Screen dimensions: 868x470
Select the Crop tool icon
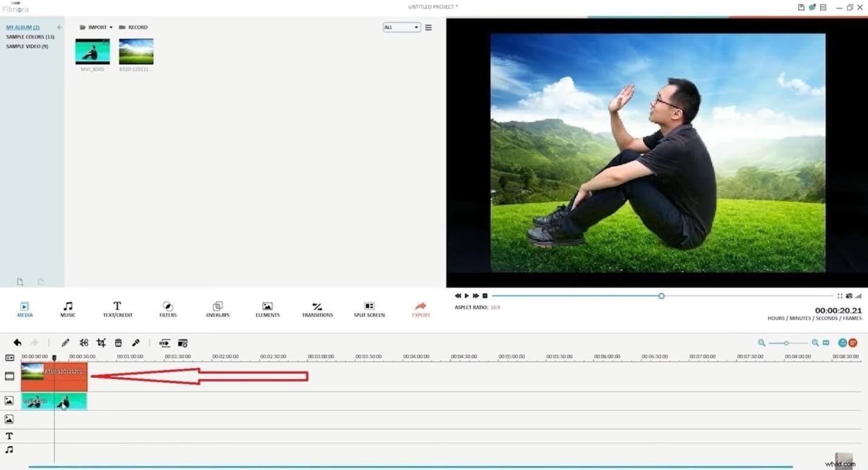click(101, 343)
